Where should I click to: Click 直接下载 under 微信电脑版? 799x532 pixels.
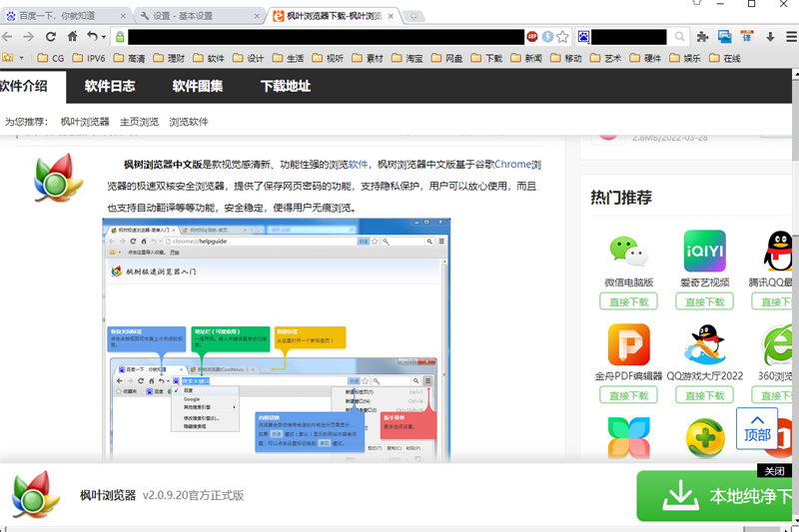[x=628, y=301]
